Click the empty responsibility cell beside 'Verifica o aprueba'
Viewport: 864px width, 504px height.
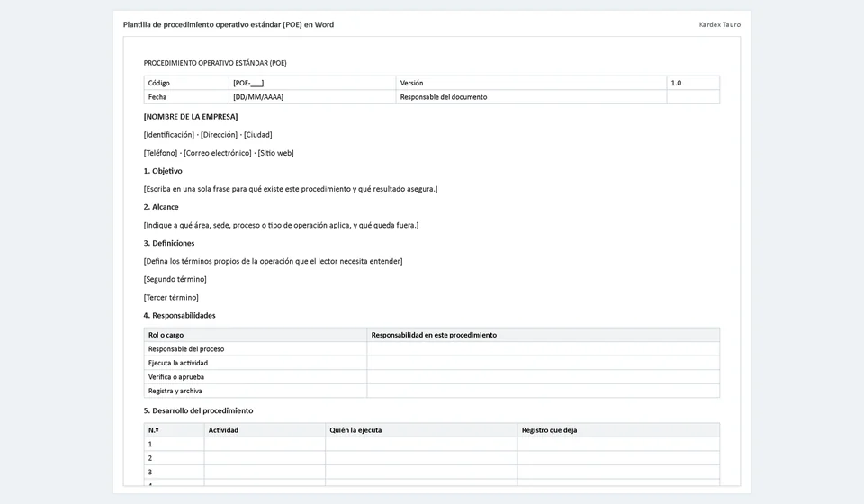coord(544,377)
